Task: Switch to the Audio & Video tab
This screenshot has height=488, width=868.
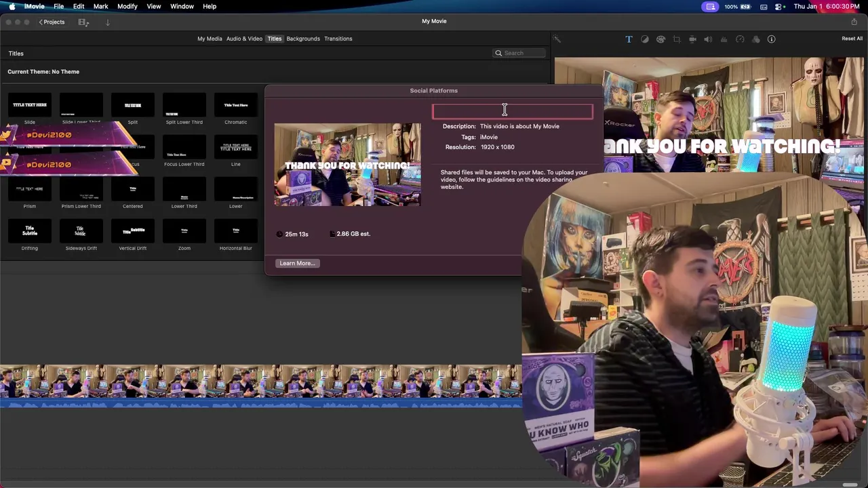Action: pyautogui.click(x=244, y=39)
